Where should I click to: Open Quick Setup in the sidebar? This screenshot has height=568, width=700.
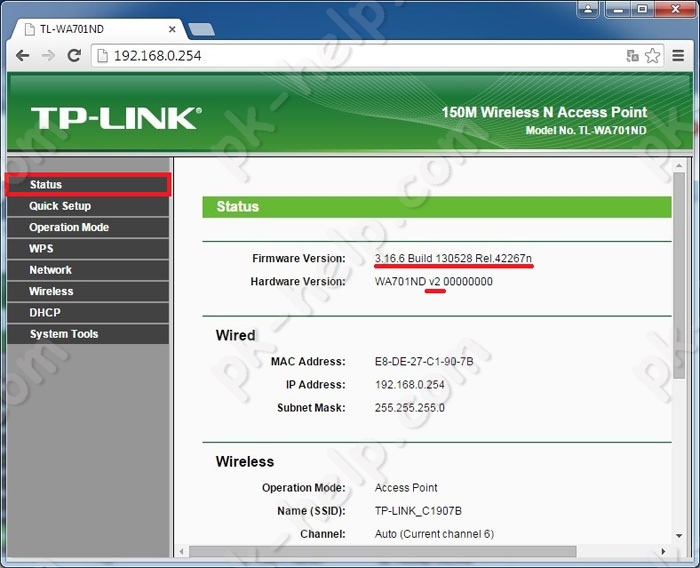88,206
